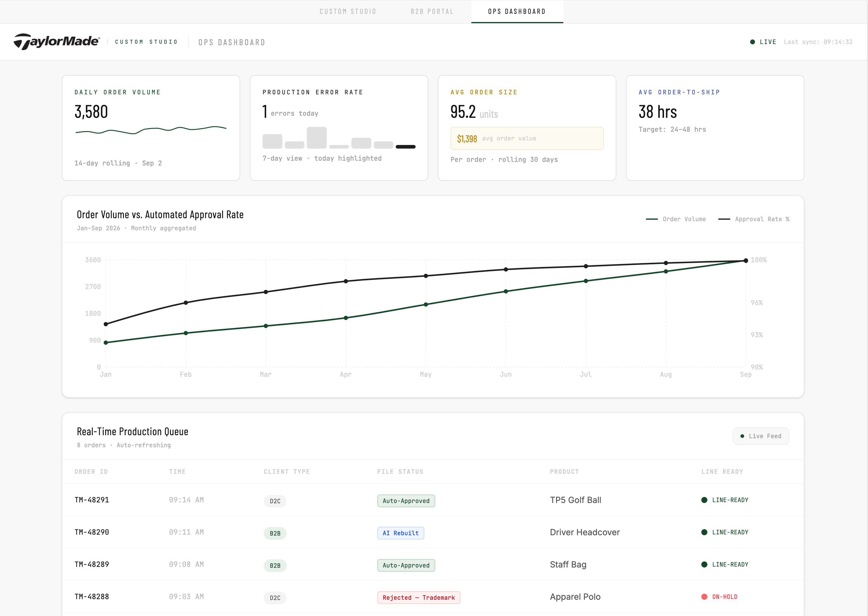This screenshot has width=868, height=616.
Task: Click the AI Rebuilt status tag
Action: [401, 533]
